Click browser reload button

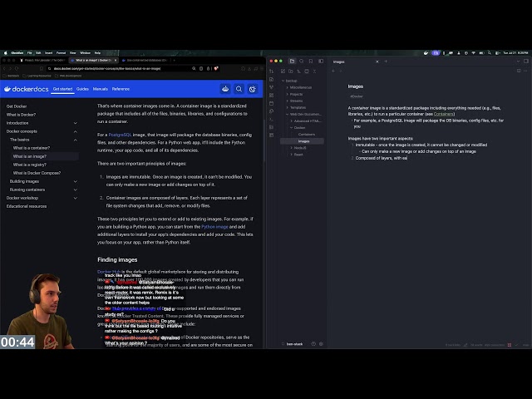17,68
